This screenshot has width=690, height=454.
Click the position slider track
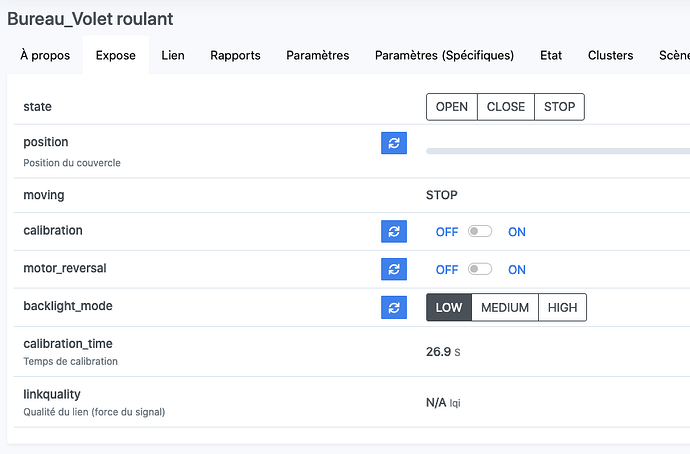(x=557, y=151)
